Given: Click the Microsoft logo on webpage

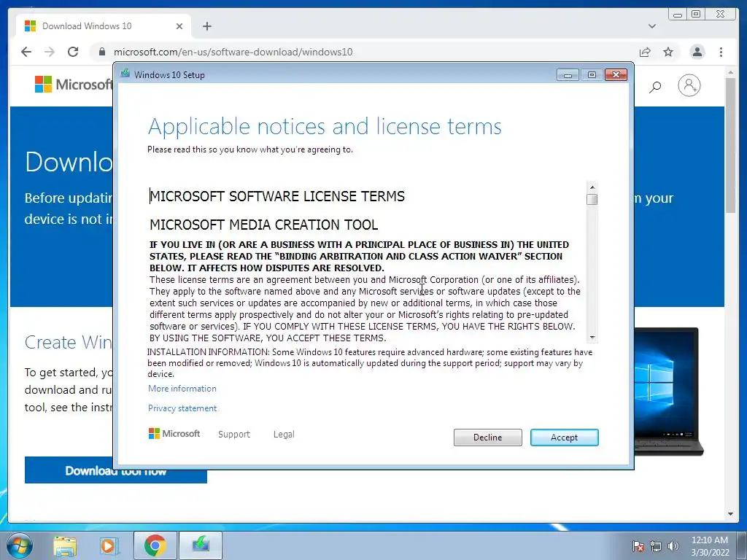Looking at the screenshot, I should click(x=73, y=85).
